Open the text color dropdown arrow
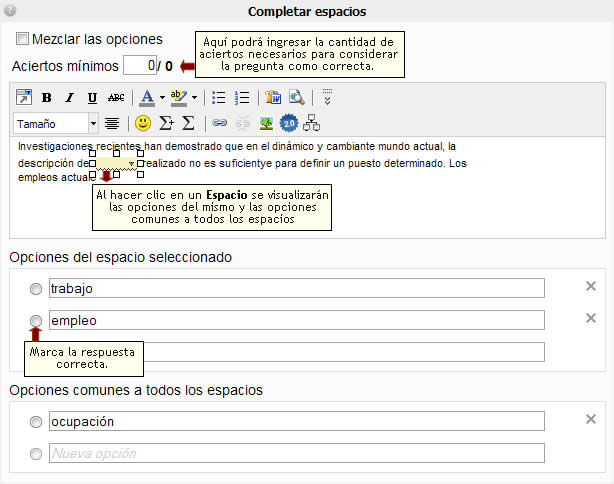The image size is (614, 484). point(162,98)
